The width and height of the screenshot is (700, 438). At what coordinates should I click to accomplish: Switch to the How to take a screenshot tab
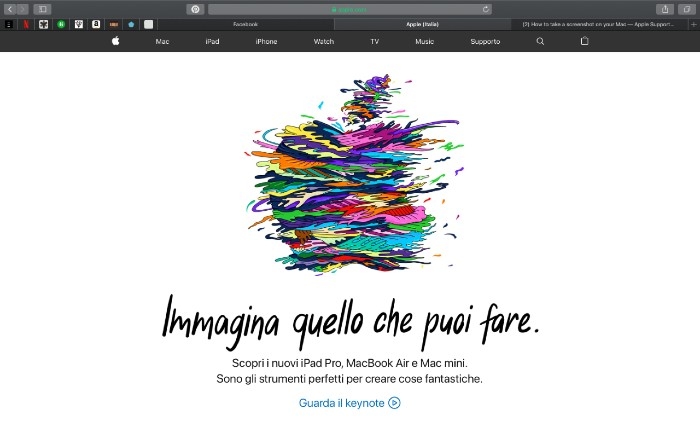point(598,24)
